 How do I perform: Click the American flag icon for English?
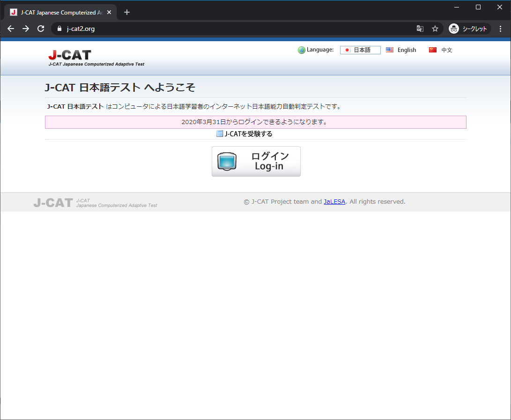click(389, 50)
